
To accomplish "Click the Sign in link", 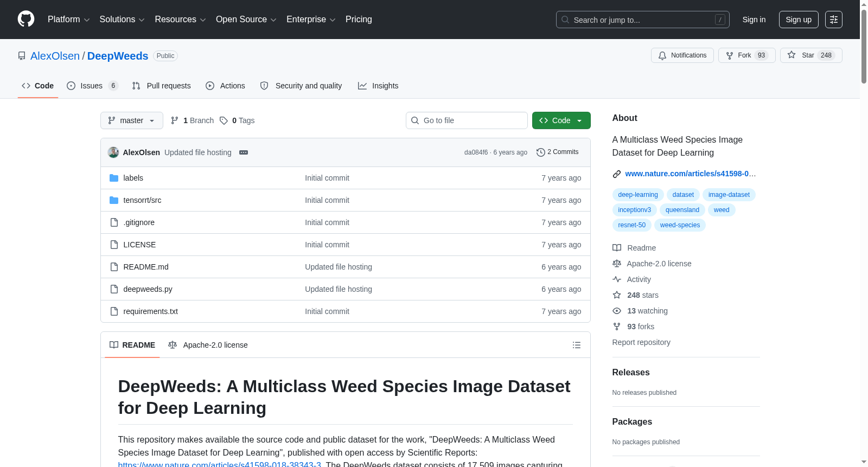I will point(754,20).
